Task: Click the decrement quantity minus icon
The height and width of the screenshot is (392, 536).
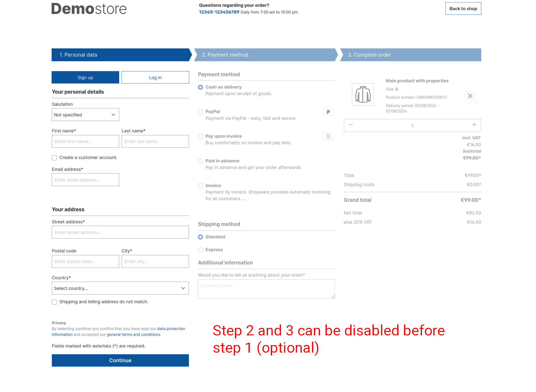Action: (x=351, y=125)
